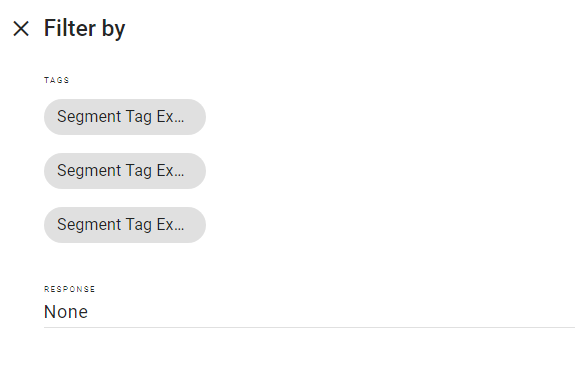Click the X icon beside Filter by
588x366 pixels.
(21, 28)
